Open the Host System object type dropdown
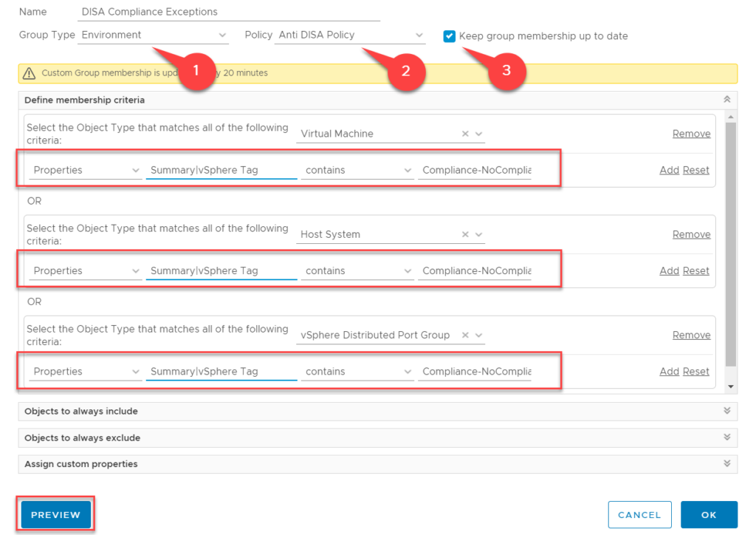The width and height of the screenshot is (756, 535). (x=478, y=234)
